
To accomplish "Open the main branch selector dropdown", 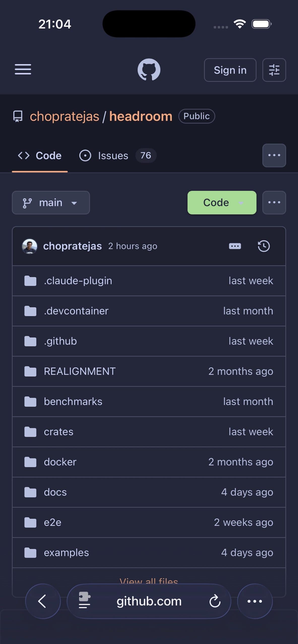I will 51,203.
